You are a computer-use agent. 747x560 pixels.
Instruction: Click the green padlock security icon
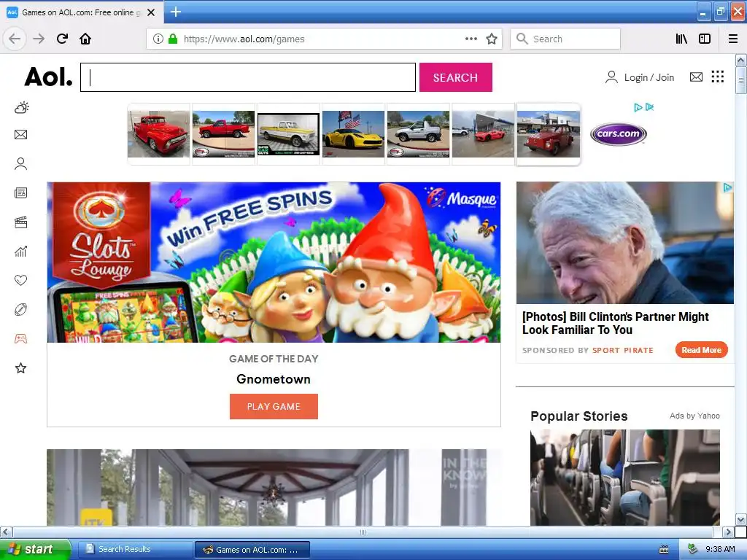[x=172, y=39]
